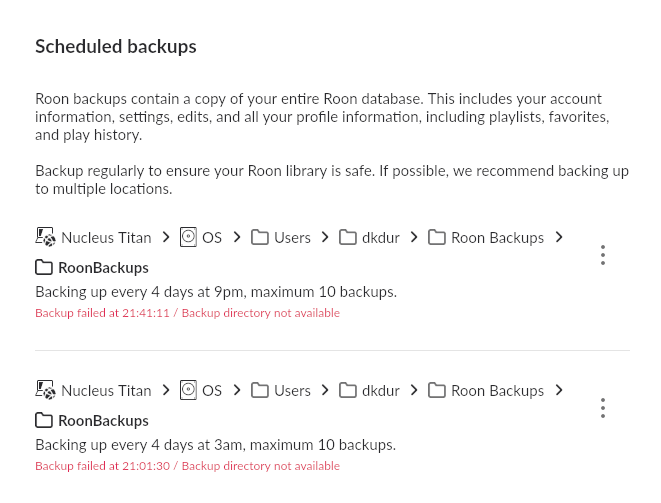The image size is (661, 503).
Task: Click Nucleus Titan device icon in first path
Action: pyautogui.click(x=45, y=237)
